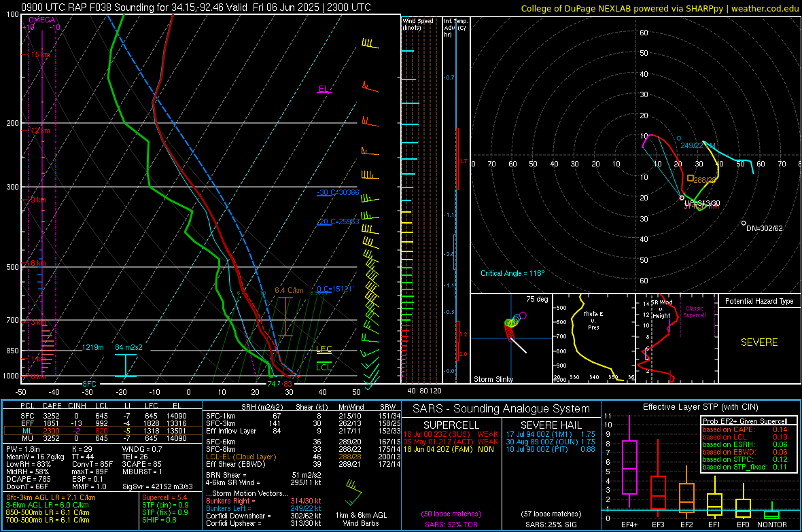Image resolution: width=802 pixels, height=532 pixels.
Task: Click the DCAPE = 785 value
Action: click(28, 479)
